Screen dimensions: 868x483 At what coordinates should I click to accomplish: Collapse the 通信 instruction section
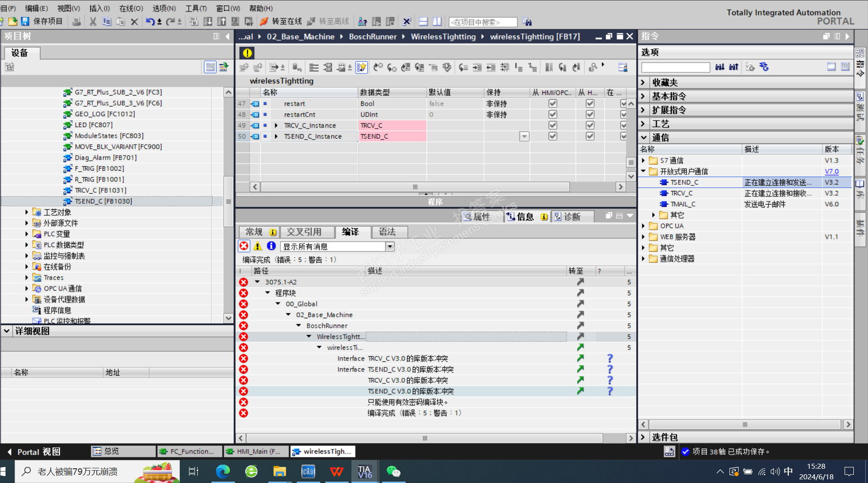[x=644, y=138]
